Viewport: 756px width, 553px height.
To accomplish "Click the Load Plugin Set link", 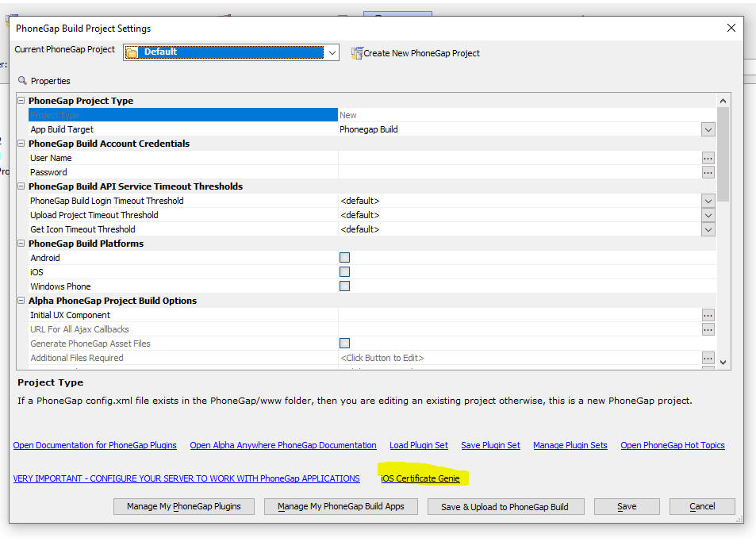I will point(419,445).
